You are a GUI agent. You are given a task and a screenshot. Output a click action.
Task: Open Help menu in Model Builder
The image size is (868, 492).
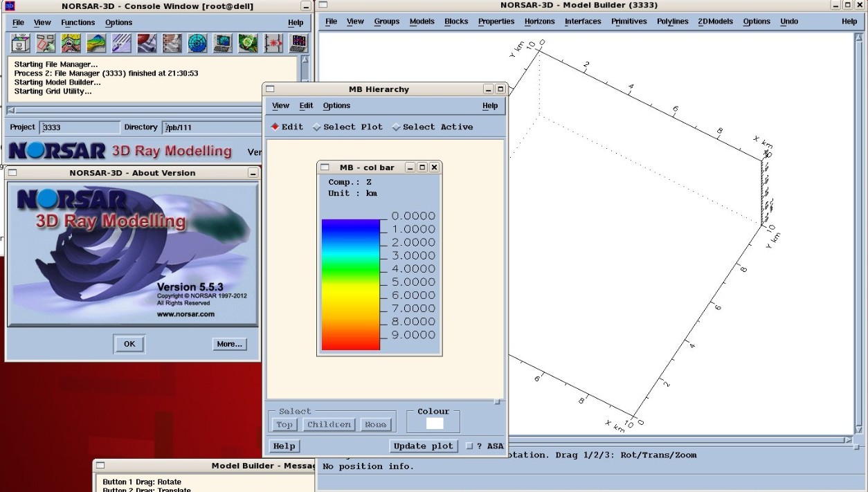pyautogui.click(x=849, y=21)
